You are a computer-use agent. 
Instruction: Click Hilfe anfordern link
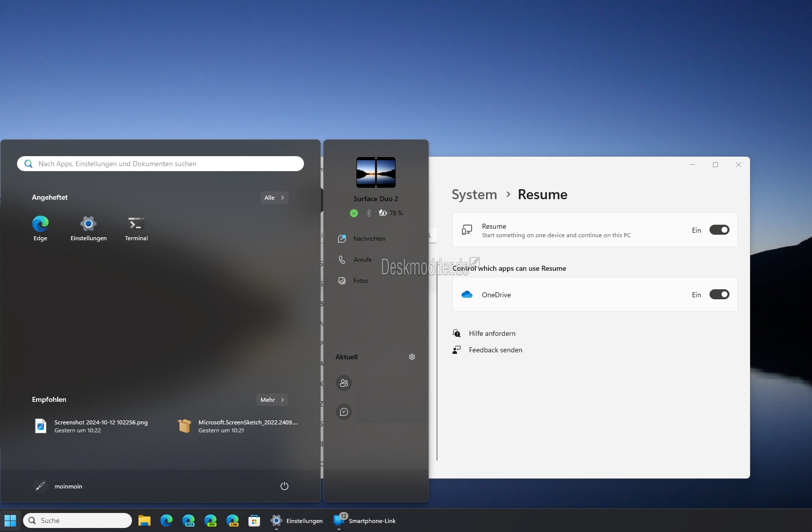(492, 333)
